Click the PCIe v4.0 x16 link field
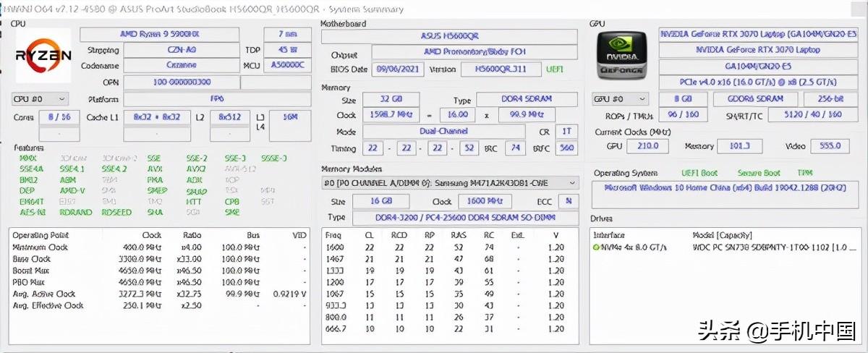 click(x=759, y=82)
